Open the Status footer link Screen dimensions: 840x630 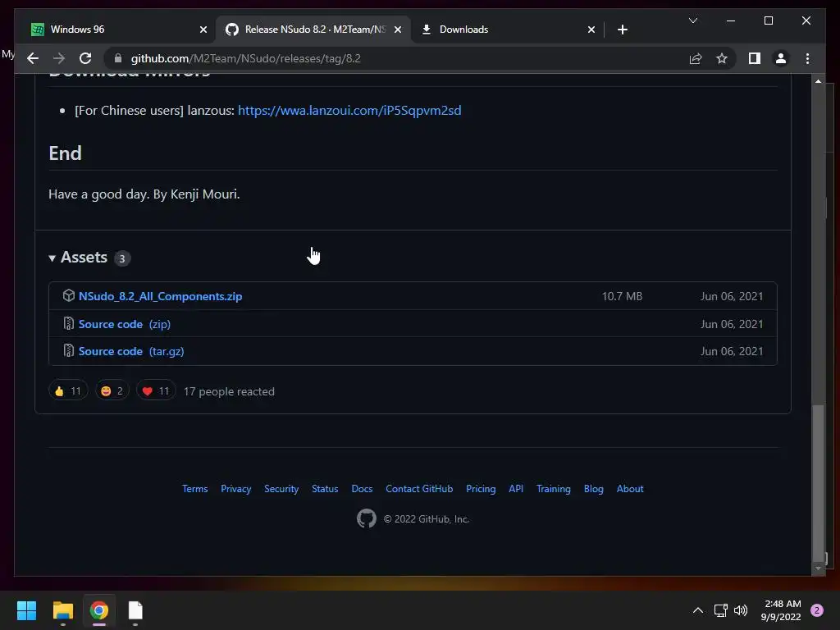(325, 489)
